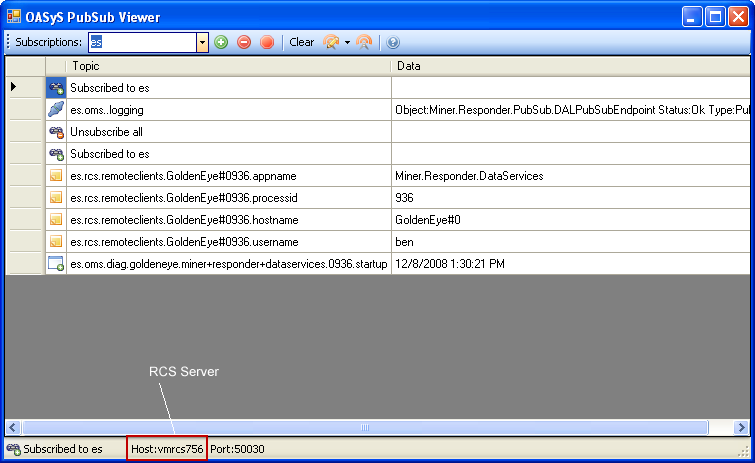The height and width of the screenshot is (463, 755).
Task: Click the orange broadcast antenna icon
Action: click(364, 42)
